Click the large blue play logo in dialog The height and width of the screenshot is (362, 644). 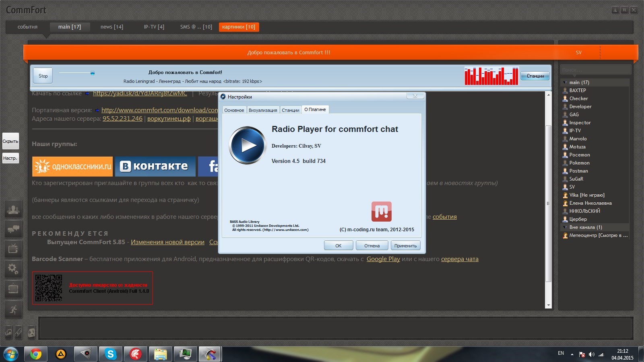click(247, 146)
